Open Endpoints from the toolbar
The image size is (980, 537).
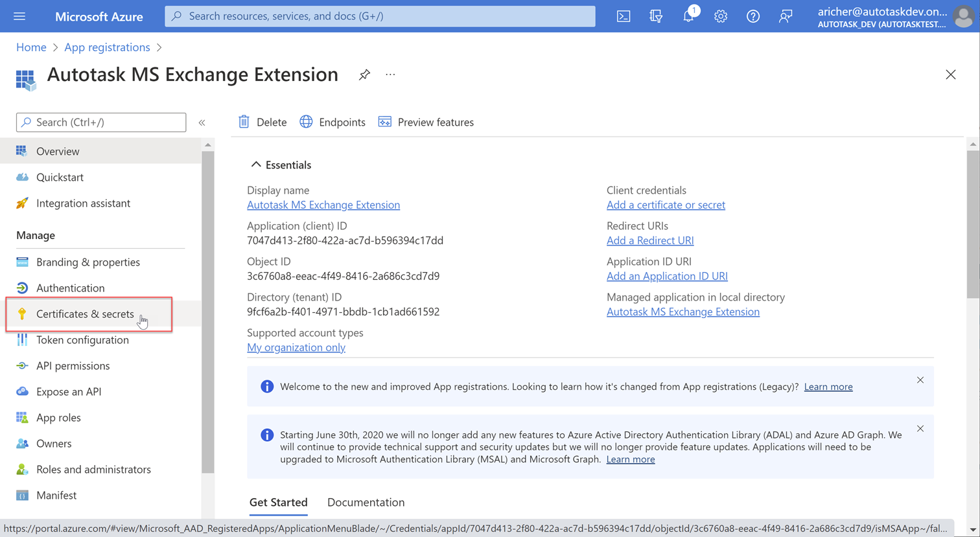pos(332,122)
